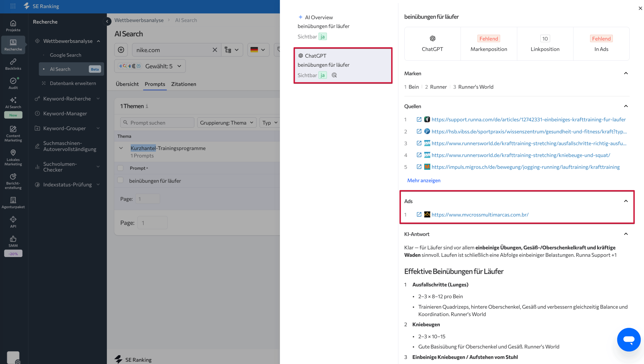The width and height of the screenshot is (644, 364).
Task: Open the runnersworld ausfallschritte source link
Action: 529,143
